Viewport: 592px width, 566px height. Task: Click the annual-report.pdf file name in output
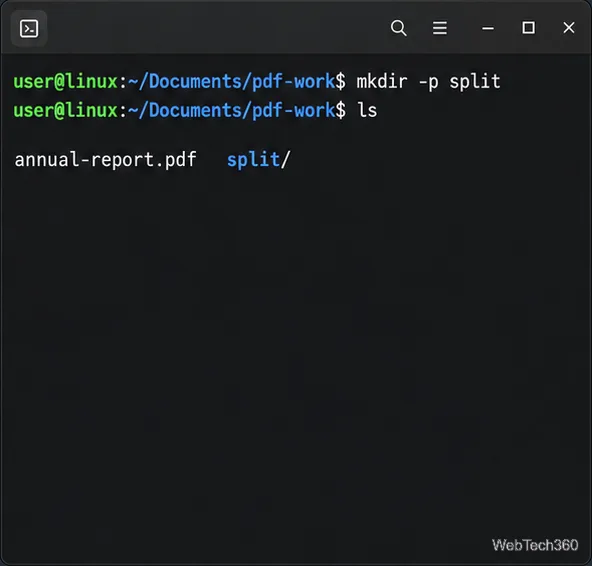(105, 160)
